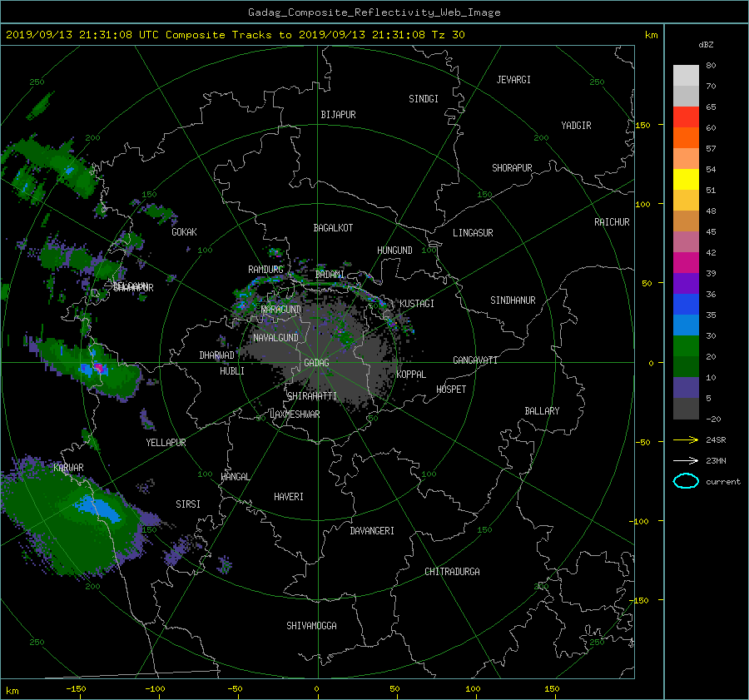Image resolution: width=749 pixels, height=700 pixels.
Task: Click the SHORAPUR city label
Action: click(x=512, y=168)
